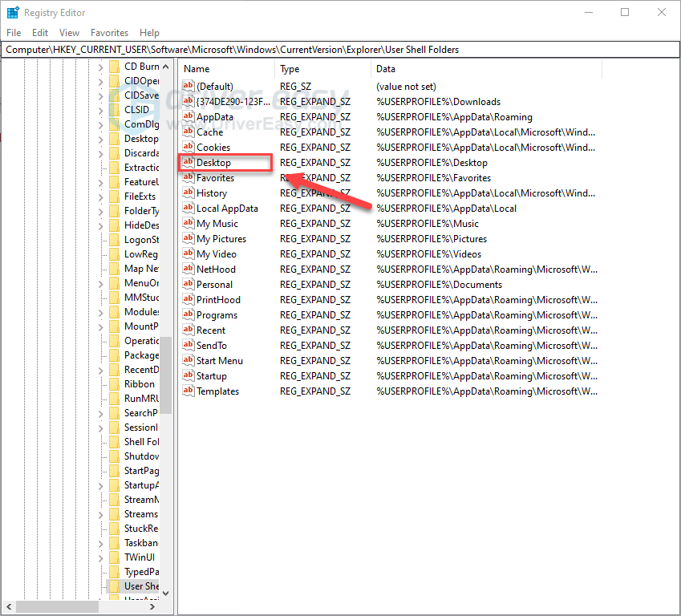Click the string icon beside Personal value

pyautogui.click(x=188, y=284)
